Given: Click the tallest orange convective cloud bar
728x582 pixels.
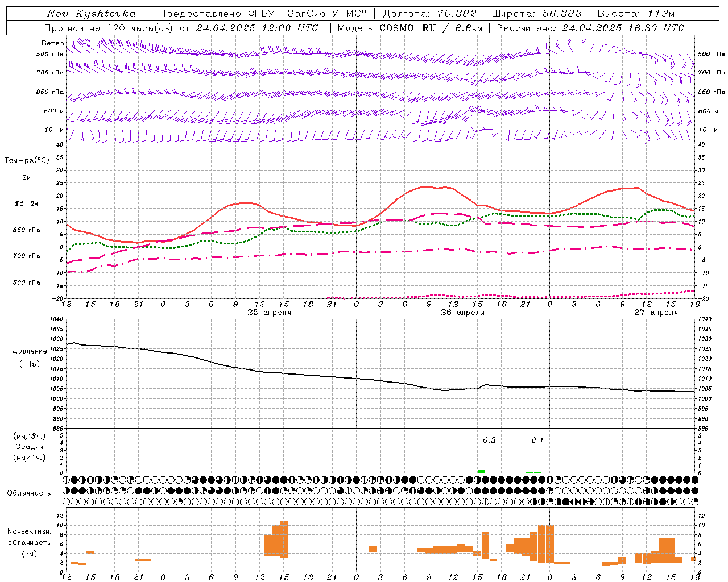Looking at the screenshot, I should click(284, 539).
